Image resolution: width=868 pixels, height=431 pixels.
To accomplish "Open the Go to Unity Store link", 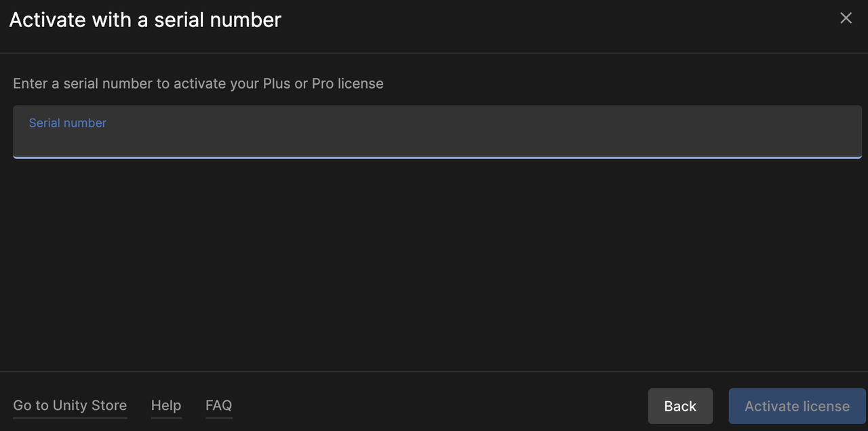I will 70,405.
